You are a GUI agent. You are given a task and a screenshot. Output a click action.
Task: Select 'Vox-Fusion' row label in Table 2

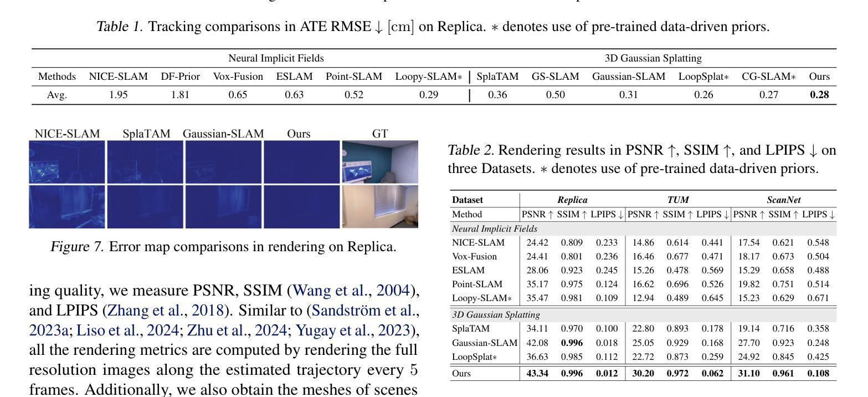pyautogui.click(x=474, y=256)
